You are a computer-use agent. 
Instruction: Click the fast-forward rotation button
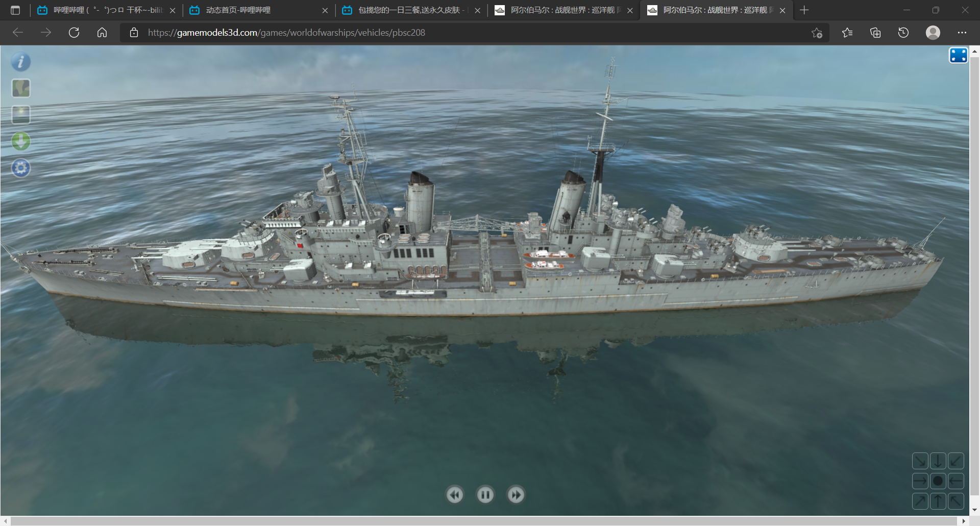(516, 495)
